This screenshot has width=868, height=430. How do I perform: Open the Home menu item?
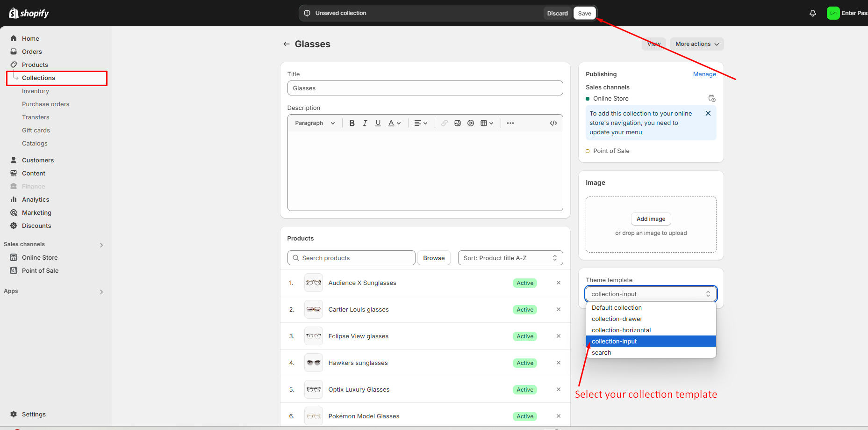(30, 38)
